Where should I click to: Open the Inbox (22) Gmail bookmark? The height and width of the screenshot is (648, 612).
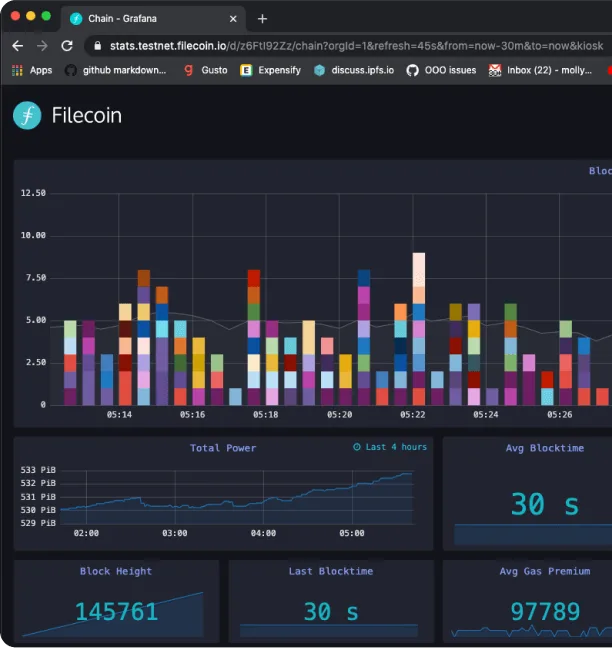[540, 70]
